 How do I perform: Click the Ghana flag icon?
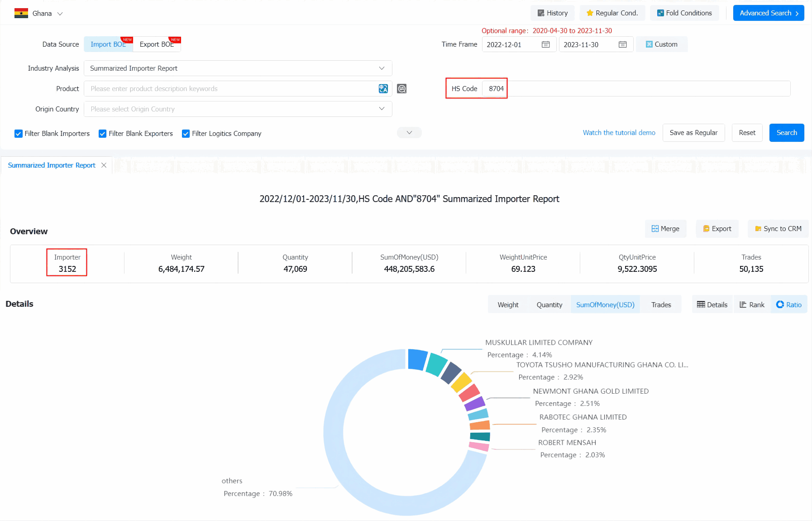click(x=21, y=13)
